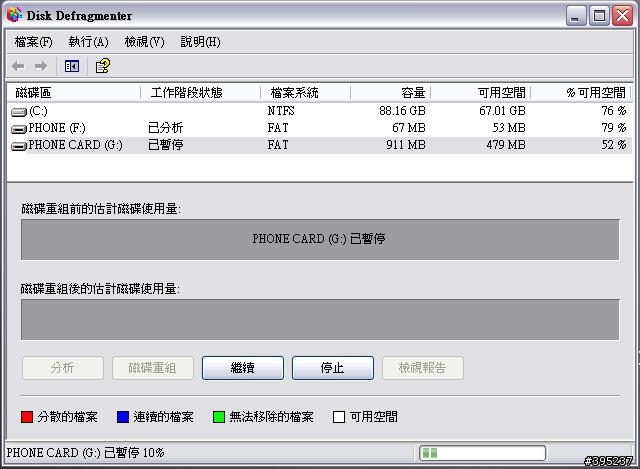Click the 停止 button
The height and width of the screenshot is (469, 640).
333,368
